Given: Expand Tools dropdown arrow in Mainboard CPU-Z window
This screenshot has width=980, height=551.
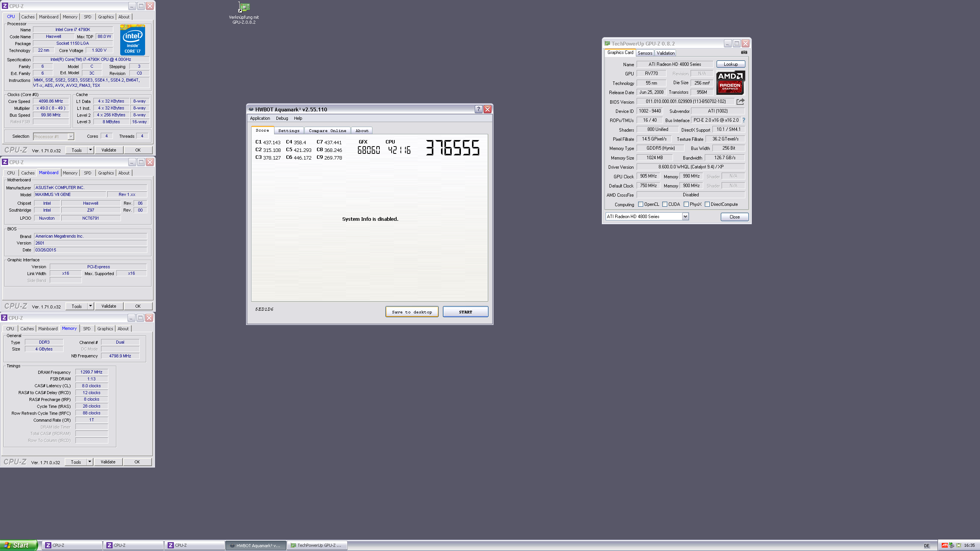Looking at the screenshot, I should point(90,306).
